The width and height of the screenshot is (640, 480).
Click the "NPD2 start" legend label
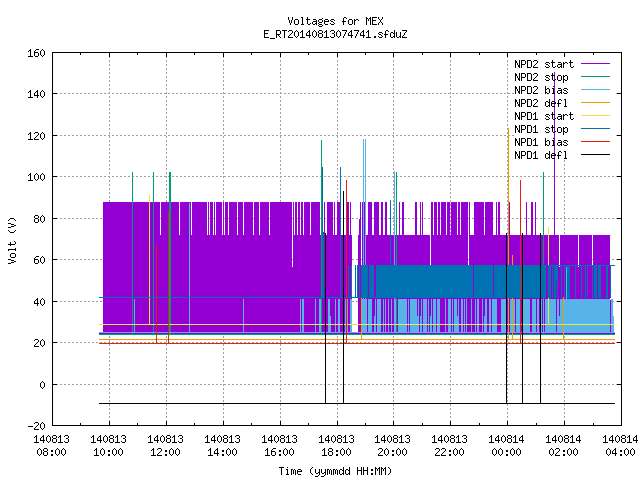coord(544,64)
